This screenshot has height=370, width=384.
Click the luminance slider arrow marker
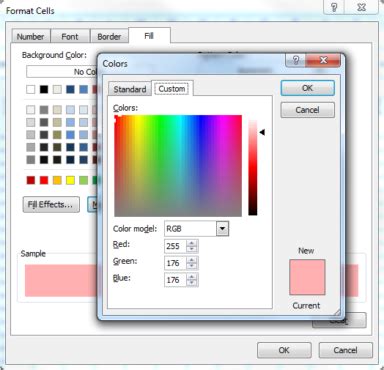pyautogui.click(x=262, y=132)
